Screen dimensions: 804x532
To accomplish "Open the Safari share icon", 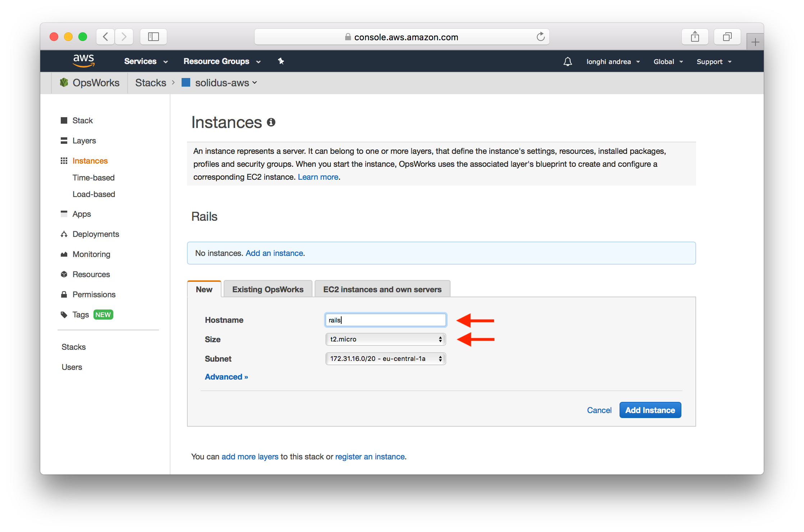I will pyautogui.click(x=695, y=37).
